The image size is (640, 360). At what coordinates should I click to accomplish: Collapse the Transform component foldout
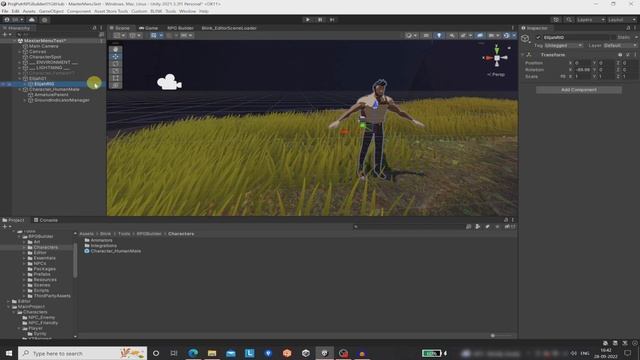click(x=522, y=54)
